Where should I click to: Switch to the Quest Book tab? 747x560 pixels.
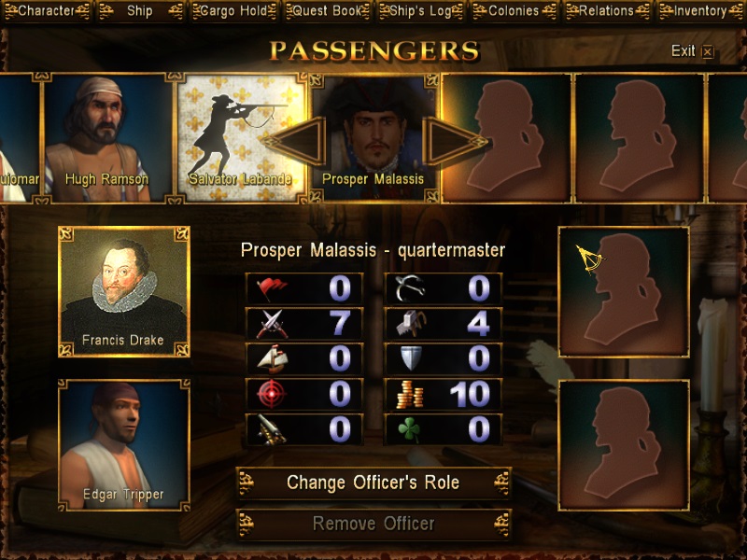coord(328,11)
